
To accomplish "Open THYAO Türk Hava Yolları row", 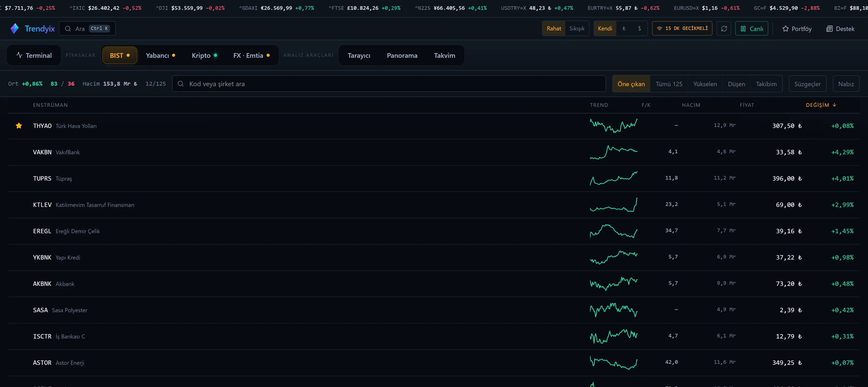I will coord(434,126).
